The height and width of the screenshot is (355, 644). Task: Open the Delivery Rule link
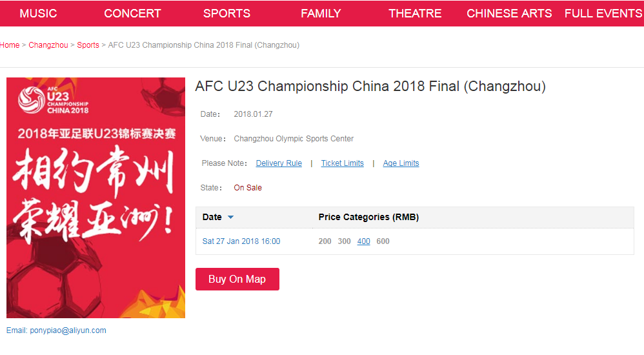coord(279,163)
